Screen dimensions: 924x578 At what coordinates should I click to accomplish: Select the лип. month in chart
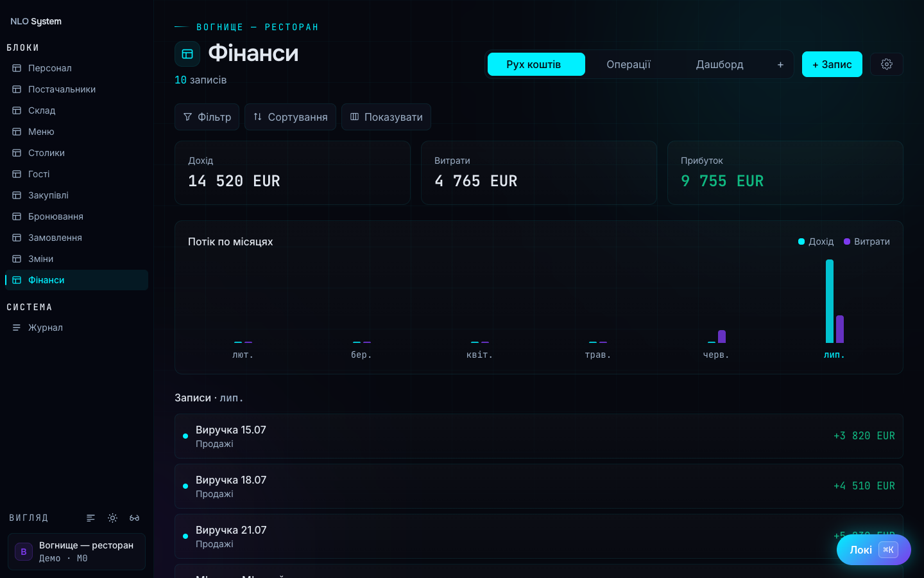(x=834, y=355)
